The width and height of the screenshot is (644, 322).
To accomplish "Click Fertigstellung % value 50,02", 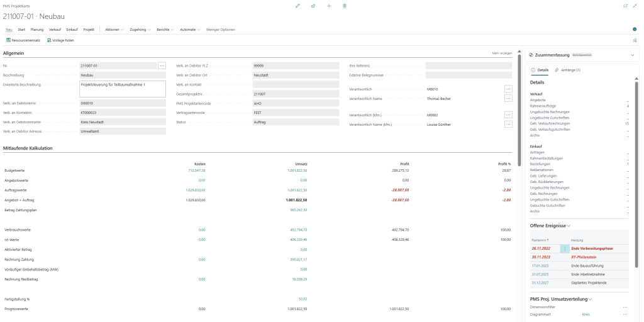I will (303, 299).
